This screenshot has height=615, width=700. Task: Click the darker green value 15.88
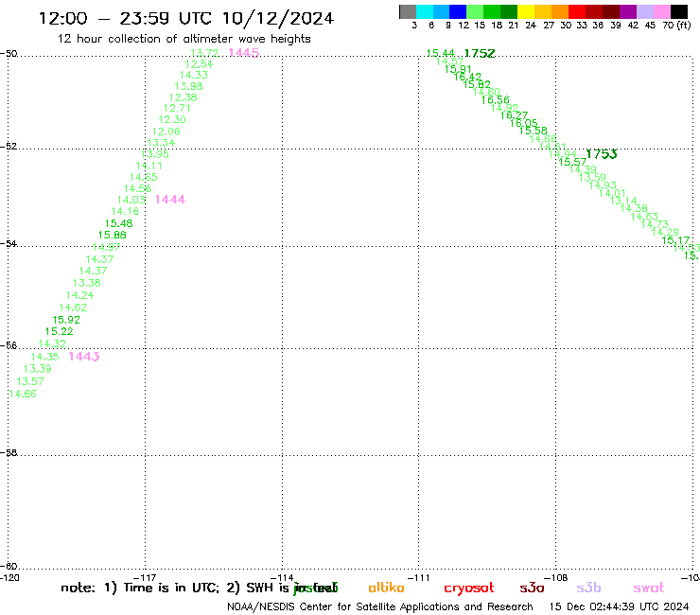tap(113, 235)
